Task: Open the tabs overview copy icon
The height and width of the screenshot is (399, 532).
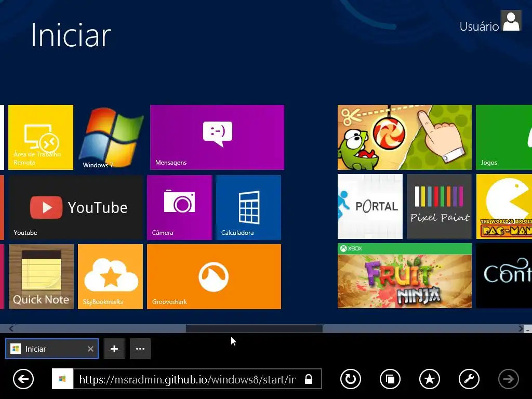Action: [390, 379]
